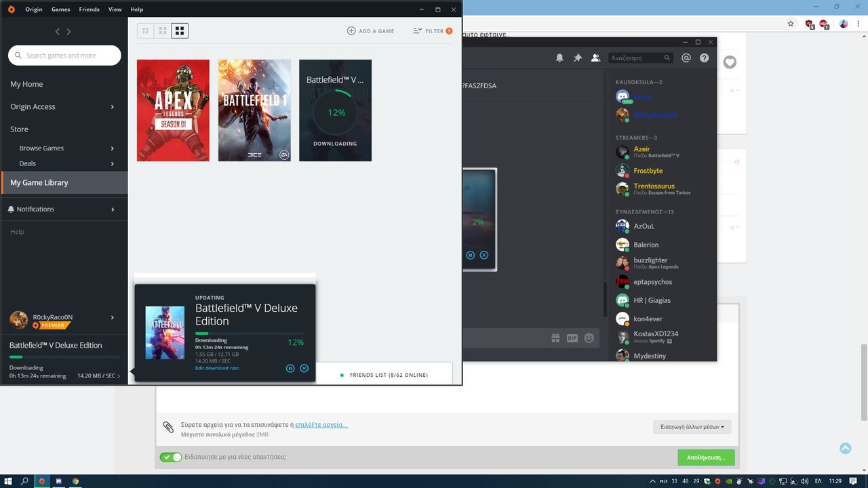Click the Origin logo icon in title bar
Viewport: 868px width, 488px height.
11,9
